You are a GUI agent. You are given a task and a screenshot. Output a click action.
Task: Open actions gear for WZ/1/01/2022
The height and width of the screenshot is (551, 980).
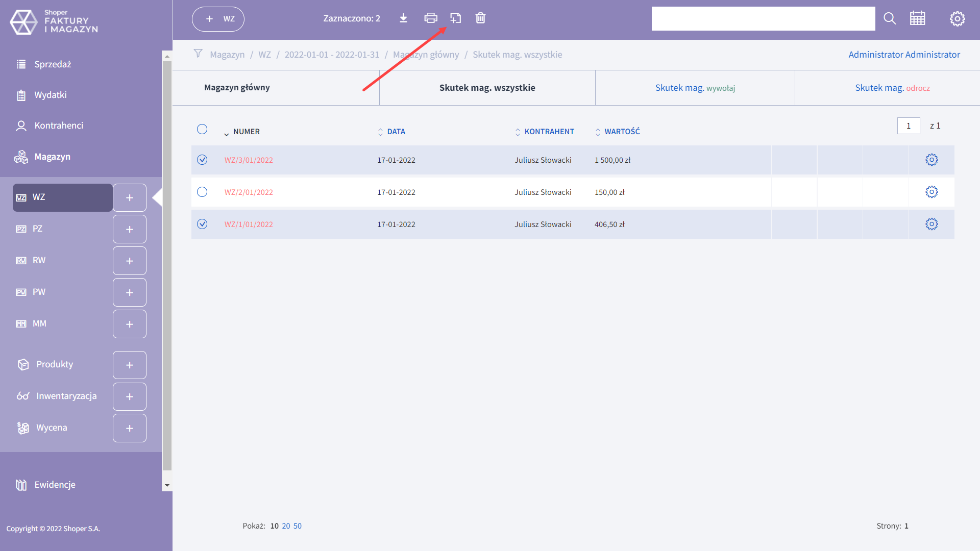pos(932,224)
